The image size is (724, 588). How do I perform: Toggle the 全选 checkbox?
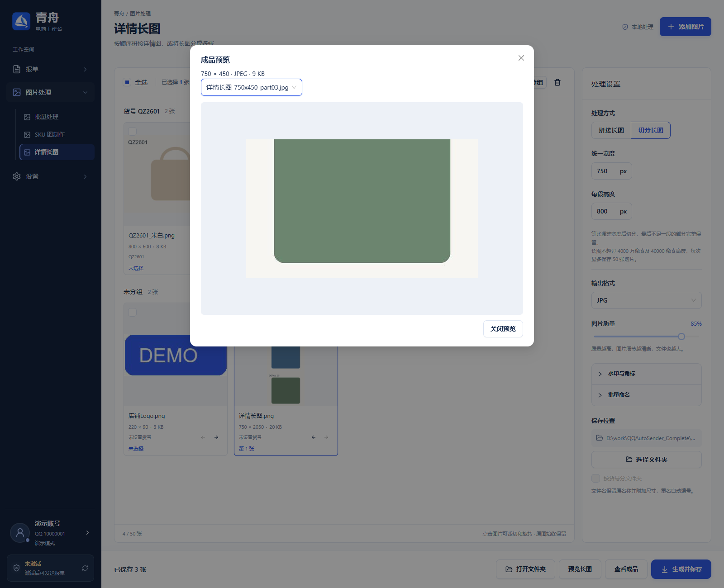pos(127,82)
